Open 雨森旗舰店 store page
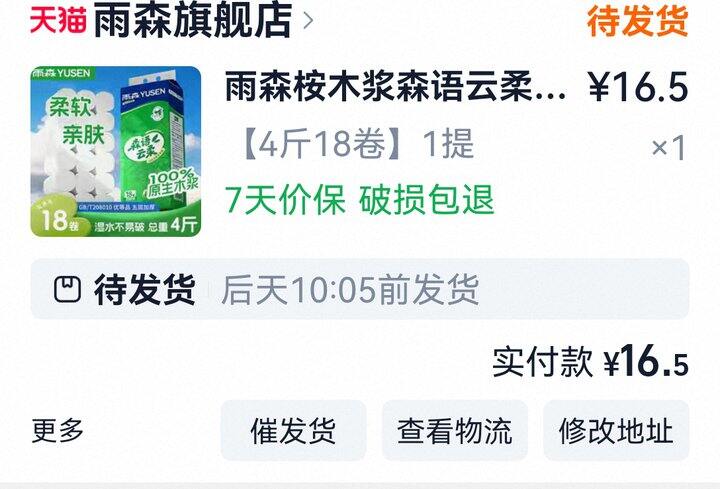 193,20
